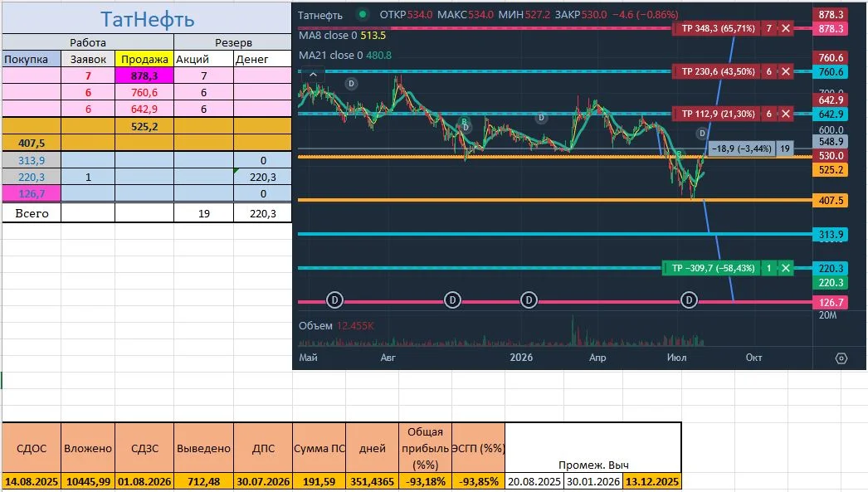868x492 pixels.
Task: Click the orange 407.5 price label
Action: (831, 200)
